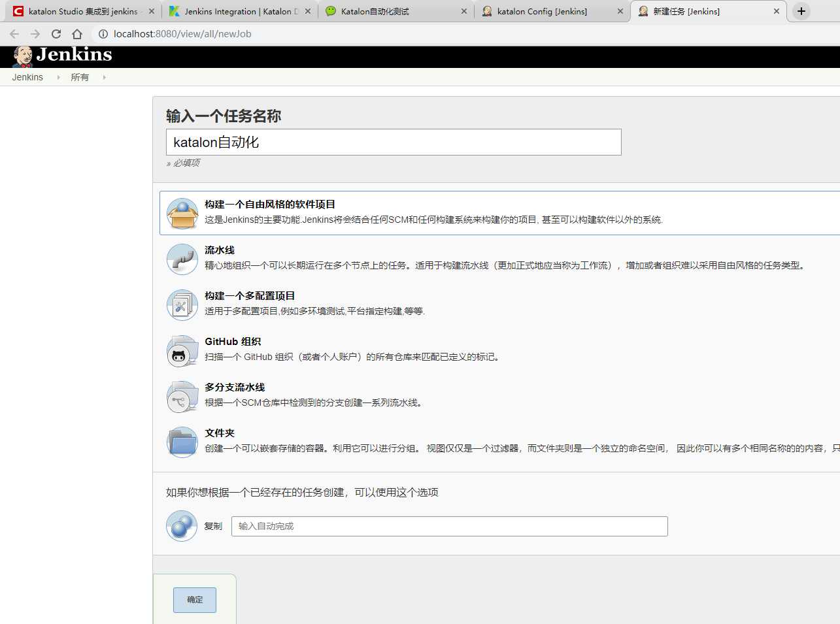Screen dimensions: 840x624
Task: Click the 所有 breadcrumb link
Action: click(x=80, y=77)
